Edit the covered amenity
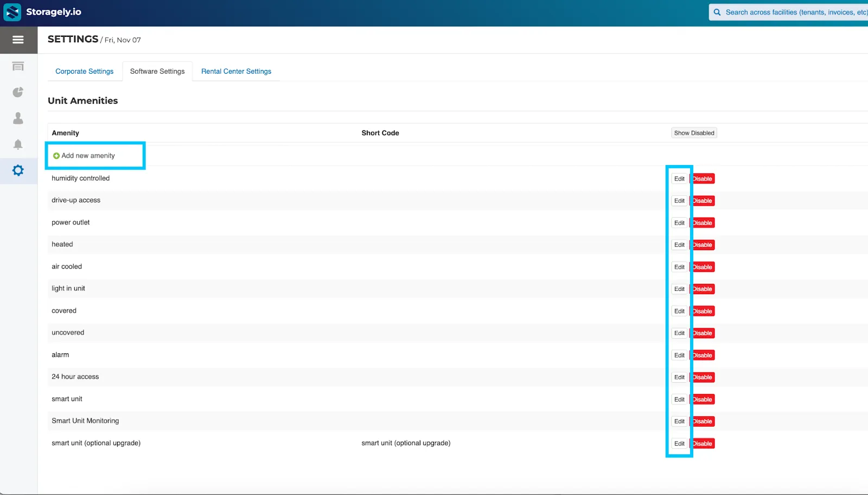 tap(679, 311)
